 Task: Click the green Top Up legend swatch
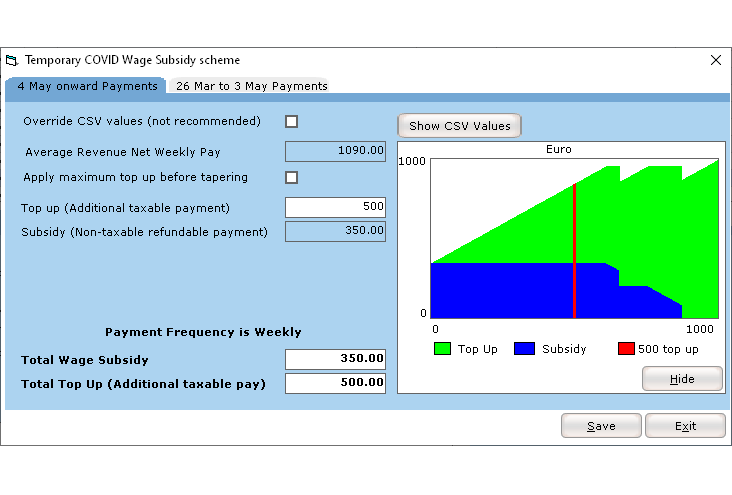[442, 349]
